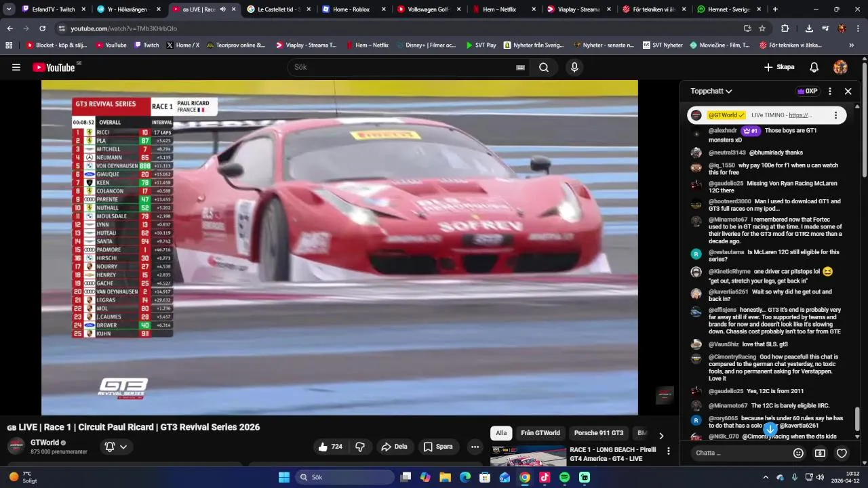Open the Windows Start menu
Viewport: 868px width, 488px height.
283,477
